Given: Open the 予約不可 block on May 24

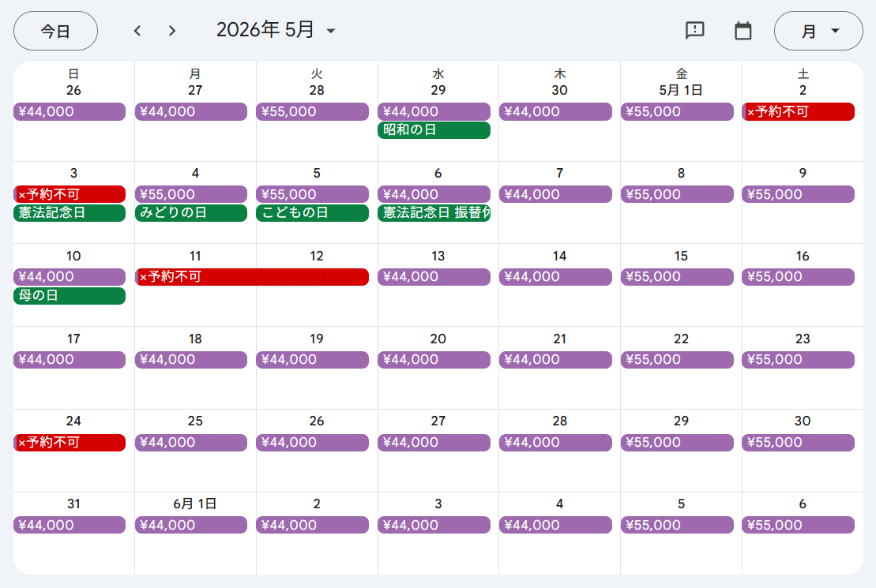Looking at the screenshot, I should point(70,443).
